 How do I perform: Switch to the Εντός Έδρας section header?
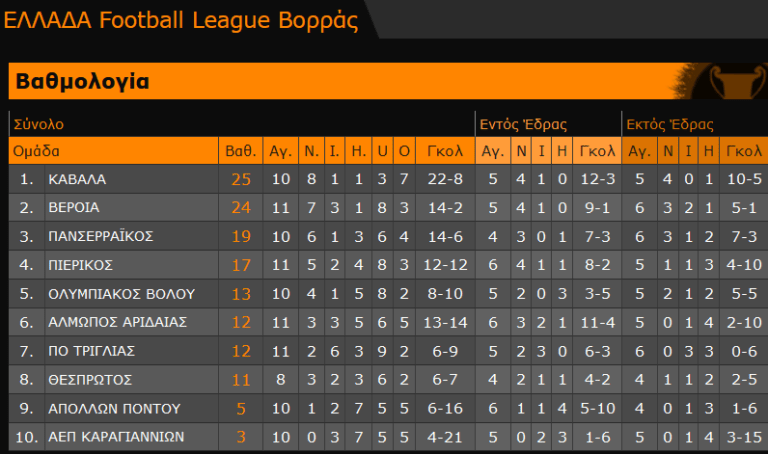523,125
